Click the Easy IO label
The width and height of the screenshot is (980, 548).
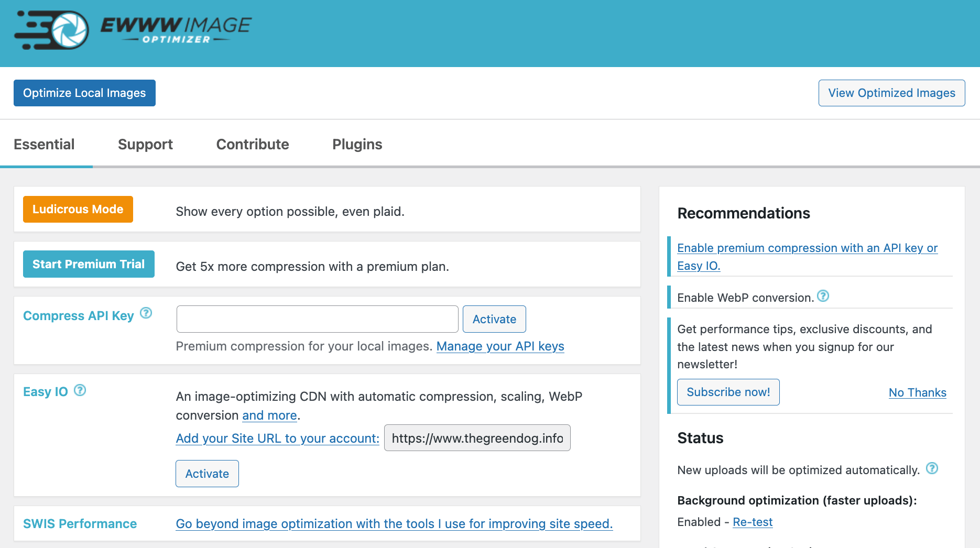46,392
